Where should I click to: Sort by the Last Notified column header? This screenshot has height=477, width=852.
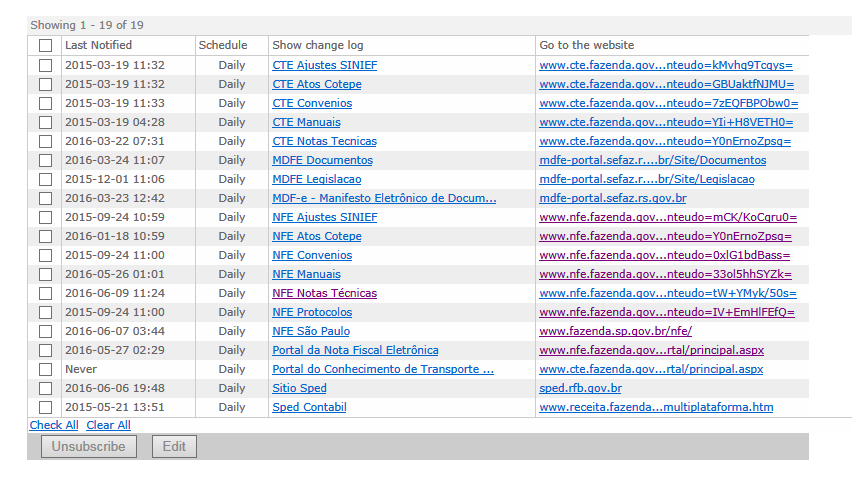click(98, 45)
